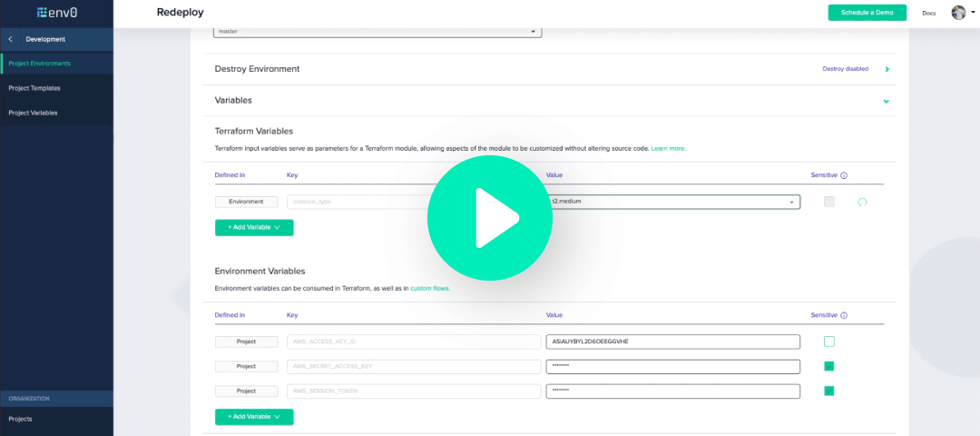Click the env0 logo
The height and width of the screenshot is (436, 980).
point(57,12)
